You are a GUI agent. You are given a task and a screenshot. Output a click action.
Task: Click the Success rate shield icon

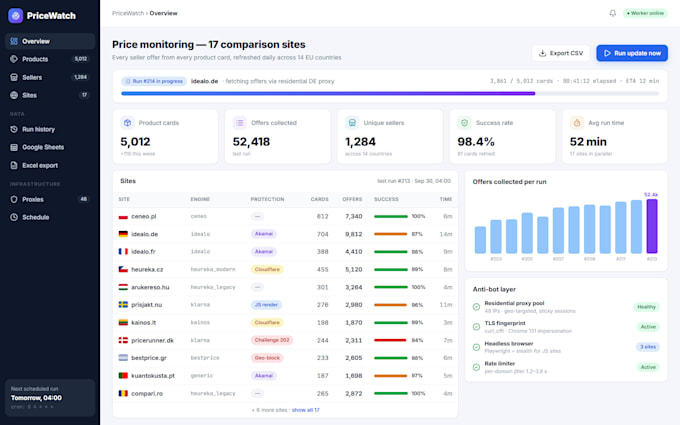[464, 123]
